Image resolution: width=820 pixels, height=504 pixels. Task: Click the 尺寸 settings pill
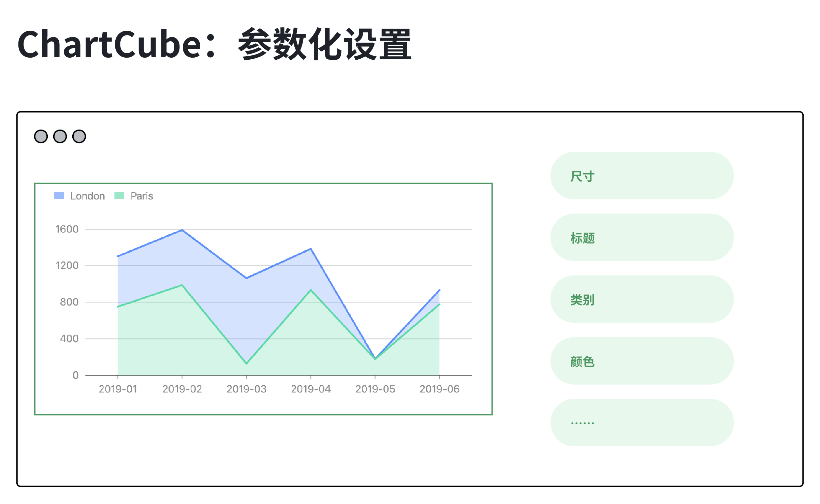pos(642,176)
